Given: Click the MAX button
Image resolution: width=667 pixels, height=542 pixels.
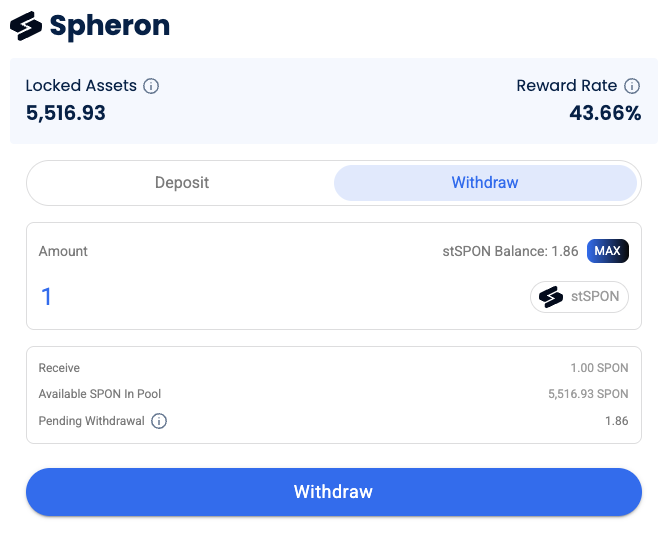Looking at the screenshot, I should click(607, 251).
